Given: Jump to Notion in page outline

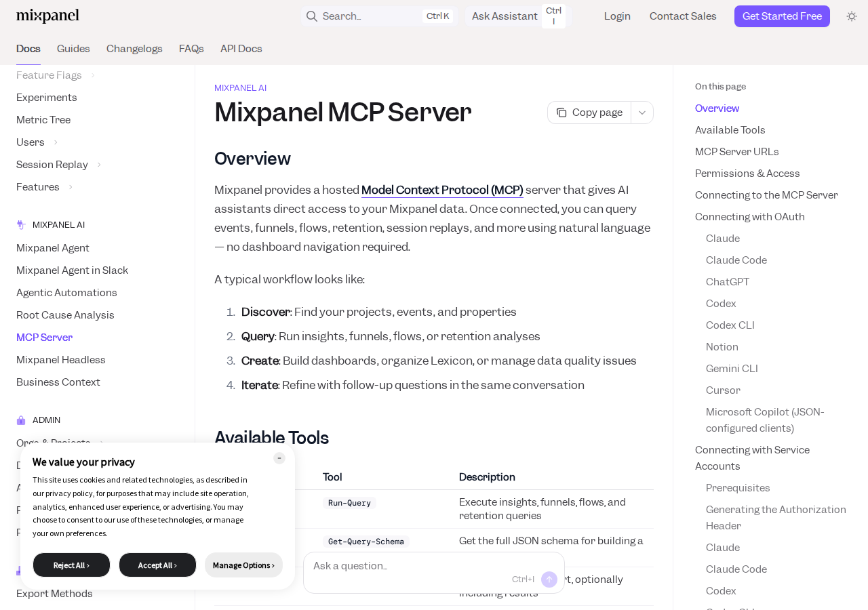Looking at the screenshot, I should pos(722,347).
